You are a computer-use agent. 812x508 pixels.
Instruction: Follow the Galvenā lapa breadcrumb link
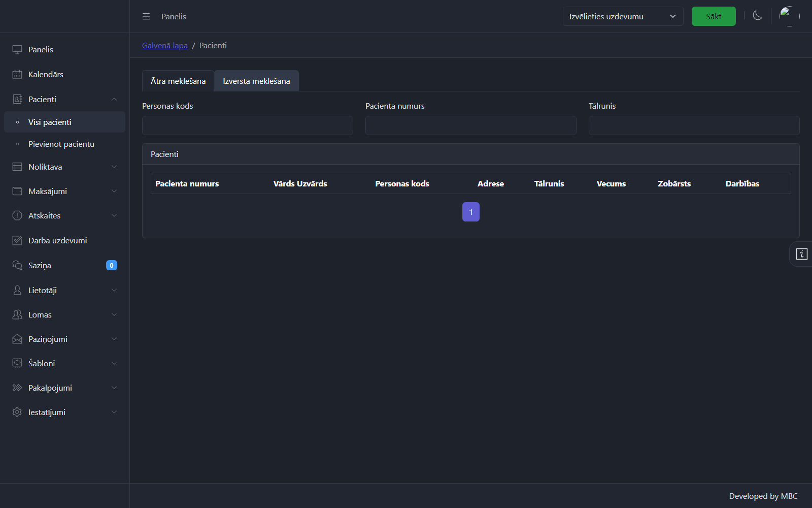(165, 45)
